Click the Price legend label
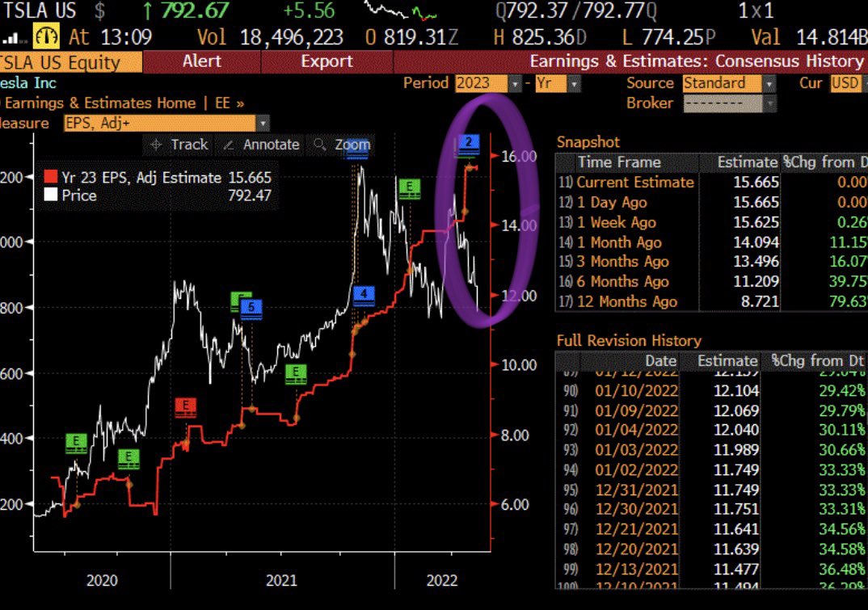868x610 pixels. [x=79, y=195]
